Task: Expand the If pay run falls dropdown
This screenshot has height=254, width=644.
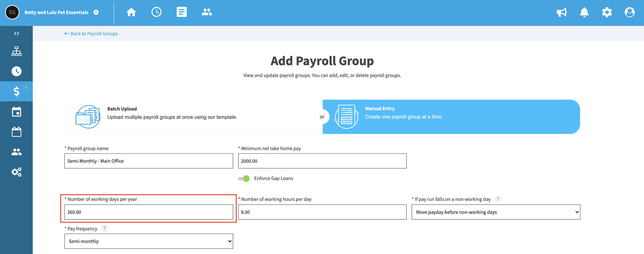Action: (495, 212)
